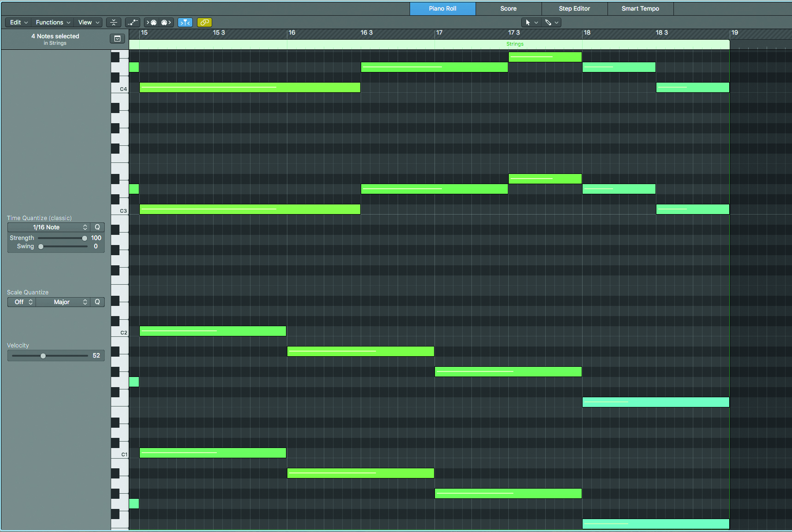This screenshot has width=792, height=532.
Task: Select the C3 note starting at bar 15
Action: 250,209
